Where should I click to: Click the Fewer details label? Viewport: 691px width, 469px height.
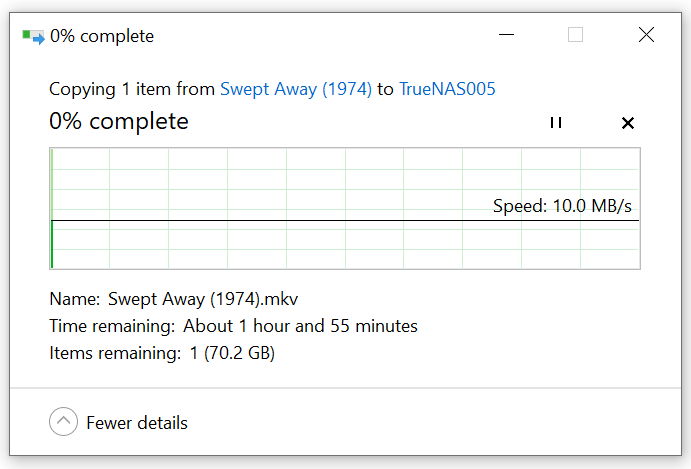click(137, 422)
